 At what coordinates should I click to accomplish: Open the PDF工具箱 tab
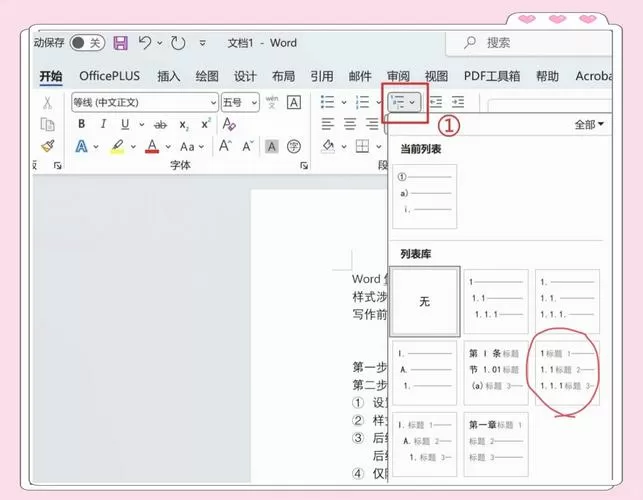pos(492,76)
